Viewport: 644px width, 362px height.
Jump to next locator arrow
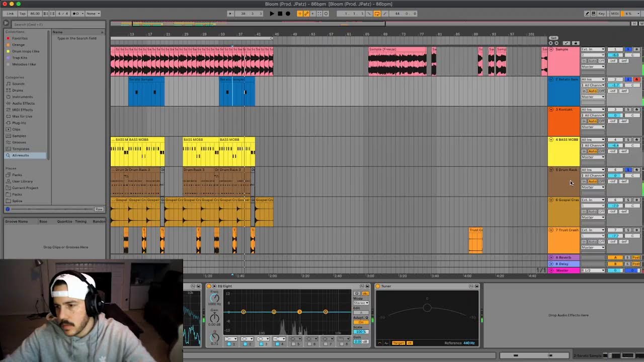tap(556, 43)
